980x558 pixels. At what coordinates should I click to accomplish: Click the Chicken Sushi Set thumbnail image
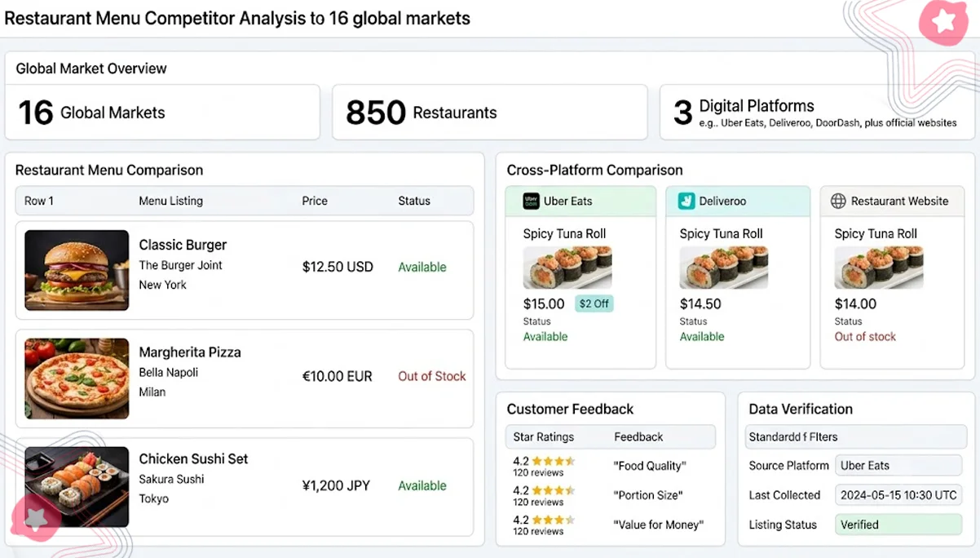(x=77, y=487)
